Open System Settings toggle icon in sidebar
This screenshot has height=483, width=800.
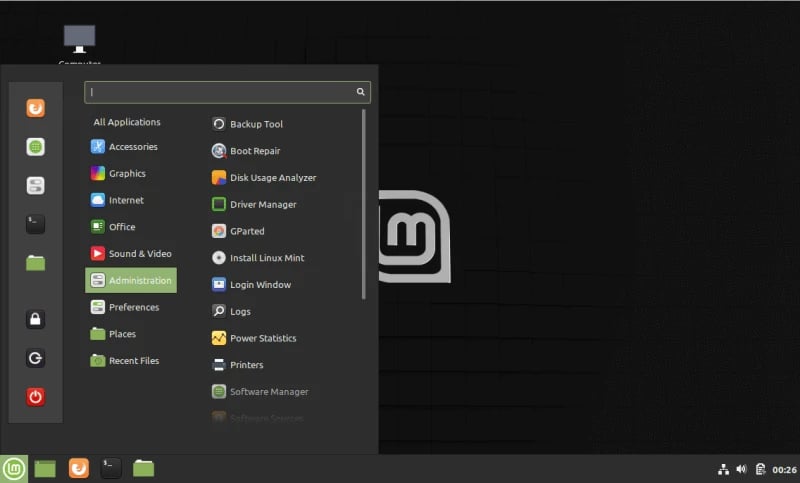coord(35,186)
